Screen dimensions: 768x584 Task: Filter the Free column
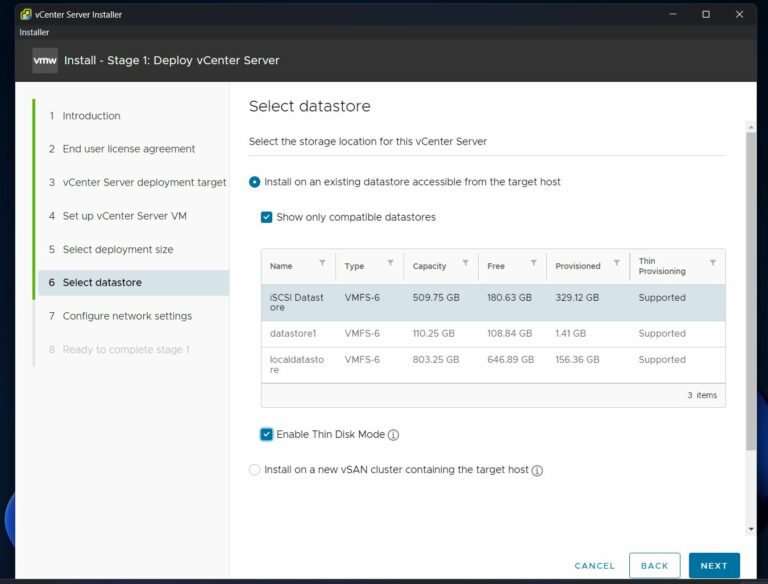pyautogui.click(x=533, y=263)
